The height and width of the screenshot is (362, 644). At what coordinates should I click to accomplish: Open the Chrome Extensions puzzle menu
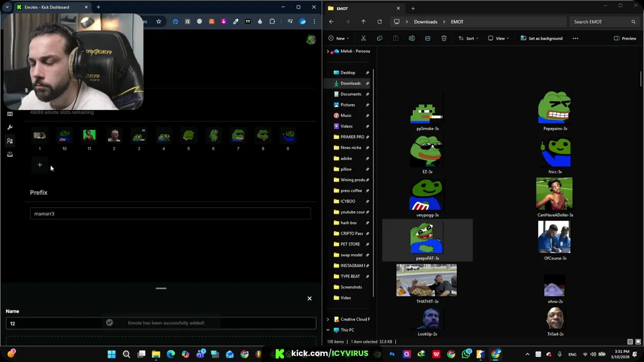coord(272,22)
